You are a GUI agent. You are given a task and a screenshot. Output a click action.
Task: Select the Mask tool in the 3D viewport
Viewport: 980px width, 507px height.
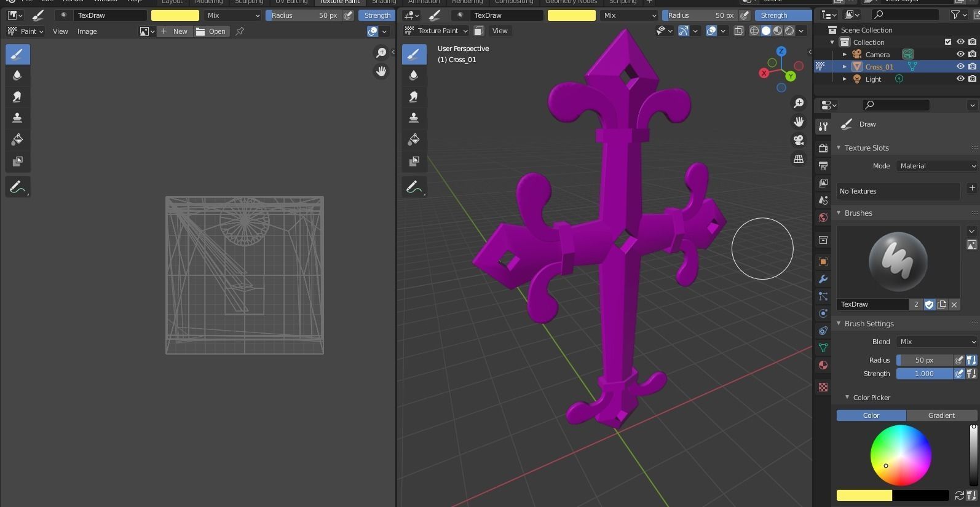[414, 161]
